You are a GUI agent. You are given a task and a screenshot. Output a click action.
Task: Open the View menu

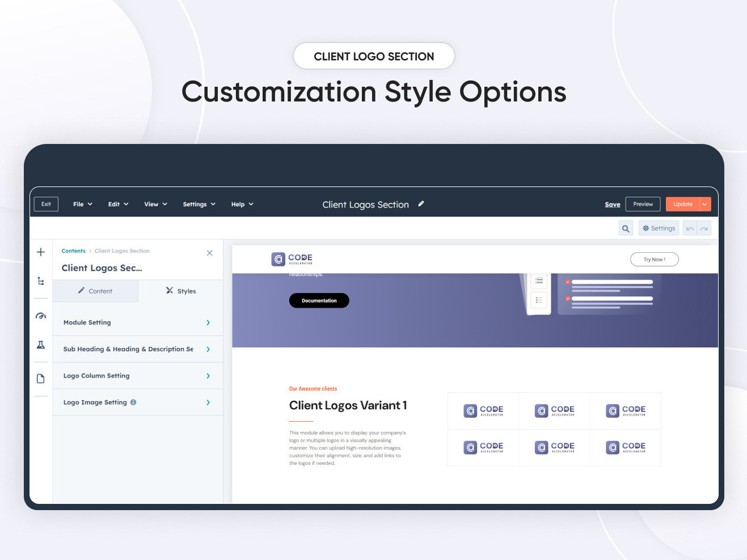tap(154, 203)
